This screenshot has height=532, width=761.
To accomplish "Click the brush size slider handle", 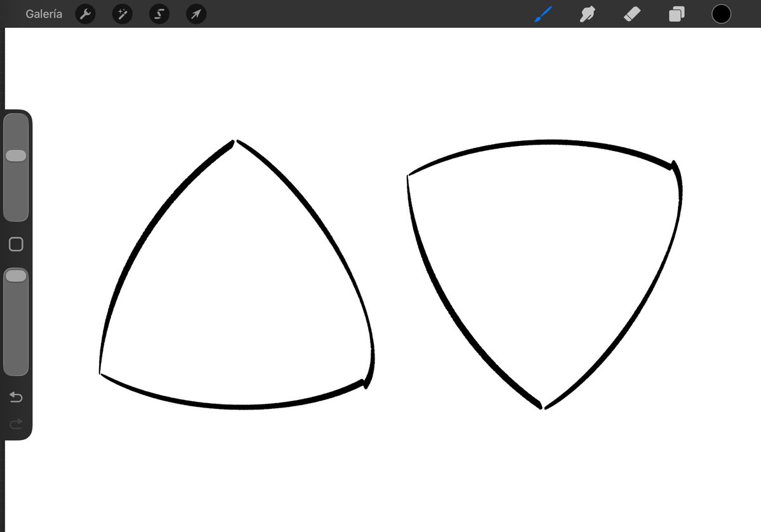I will point(16,156).
